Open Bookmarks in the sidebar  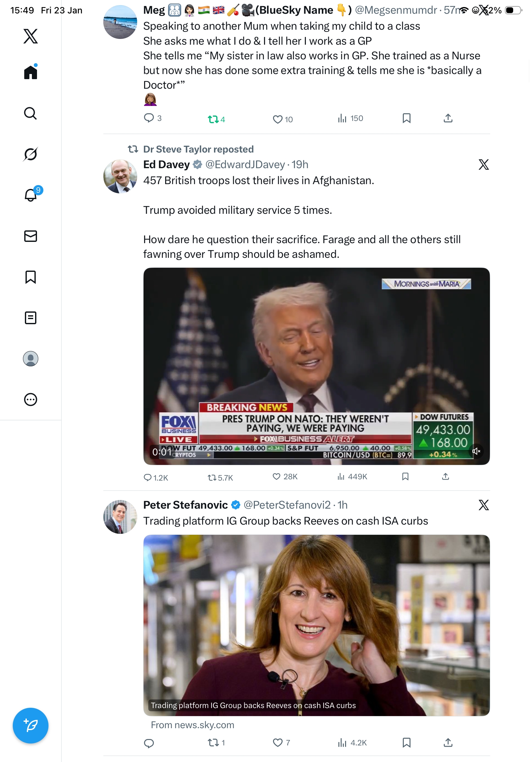coord(31,277)
